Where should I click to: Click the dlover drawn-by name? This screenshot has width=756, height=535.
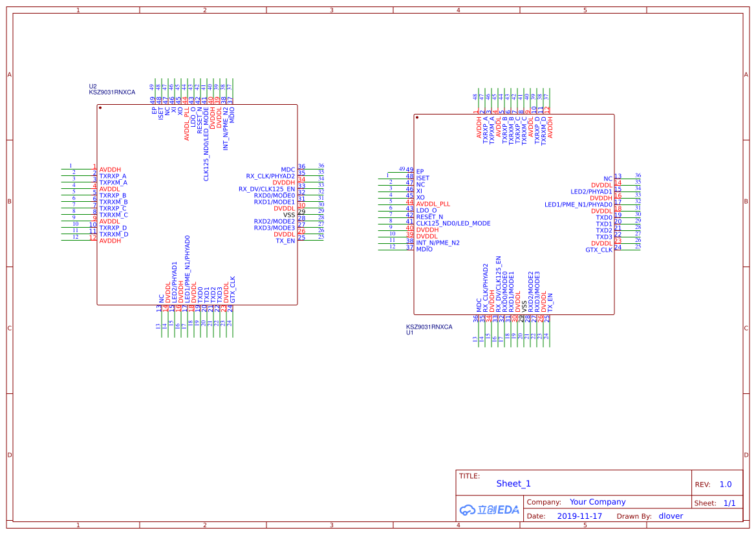point(671,516)
